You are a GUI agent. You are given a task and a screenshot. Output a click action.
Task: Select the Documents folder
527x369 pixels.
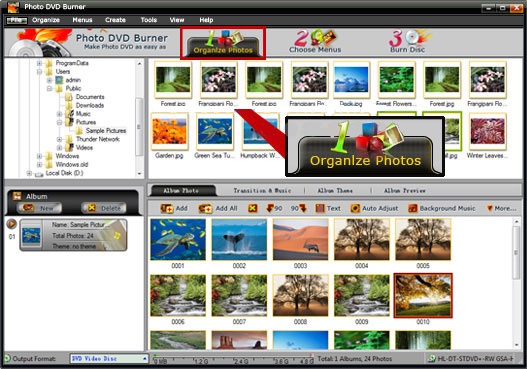tap(90, 97)
